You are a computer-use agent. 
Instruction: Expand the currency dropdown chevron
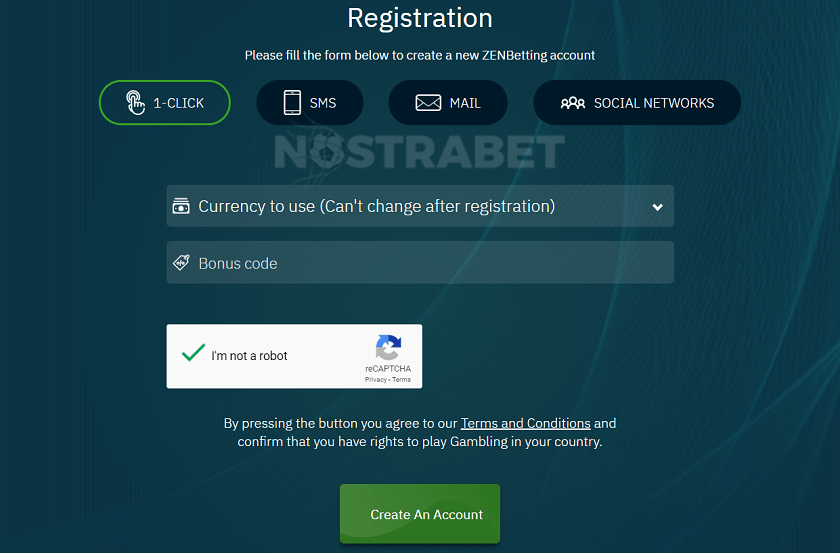click(657, 207)
